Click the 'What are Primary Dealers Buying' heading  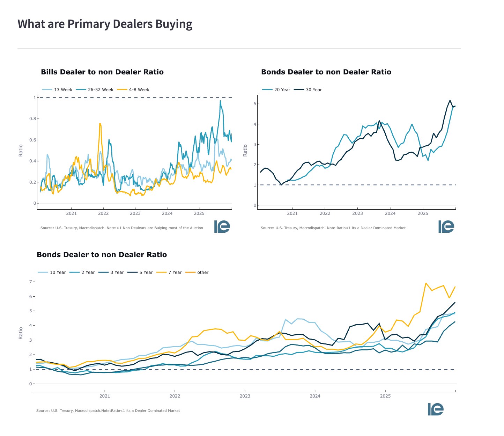[105, 24]
